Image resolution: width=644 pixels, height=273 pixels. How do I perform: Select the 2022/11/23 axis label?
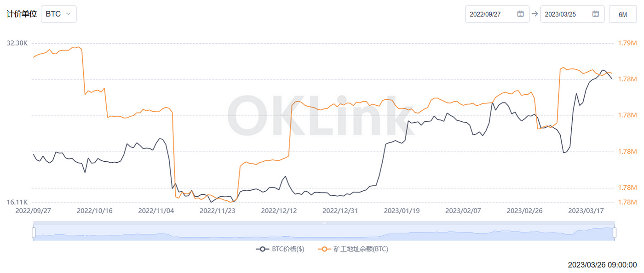[217, 210]
